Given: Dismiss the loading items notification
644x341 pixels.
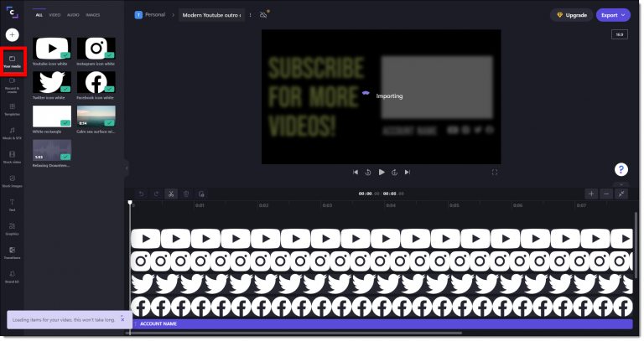Looking at the screenshot, I should 122,319.
